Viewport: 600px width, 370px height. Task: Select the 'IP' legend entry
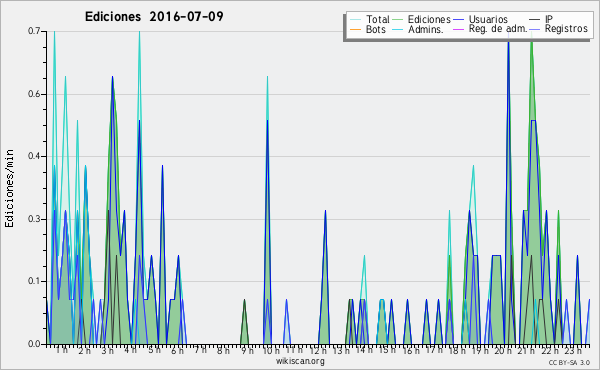(x=541, y=19)
